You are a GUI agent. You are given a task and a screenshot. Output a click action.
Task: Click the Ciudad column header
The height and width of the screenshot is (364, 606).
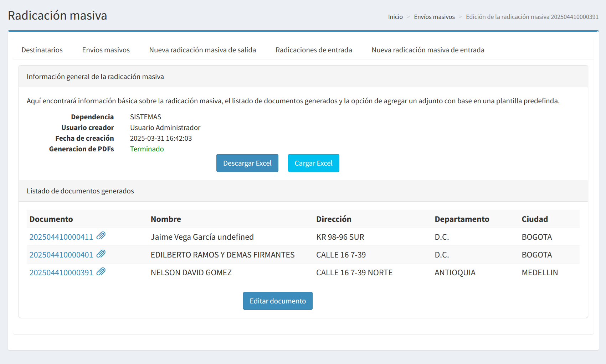(535, 219)
